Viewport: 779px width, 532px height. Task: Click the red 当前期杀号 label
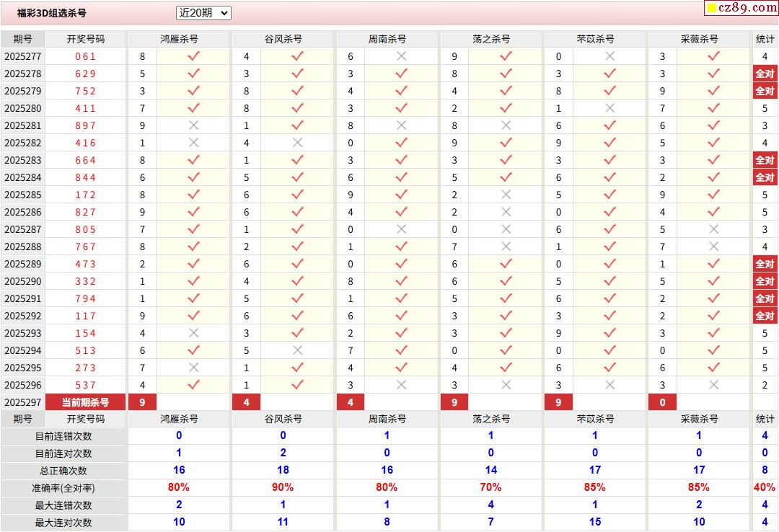pos(85,402)
